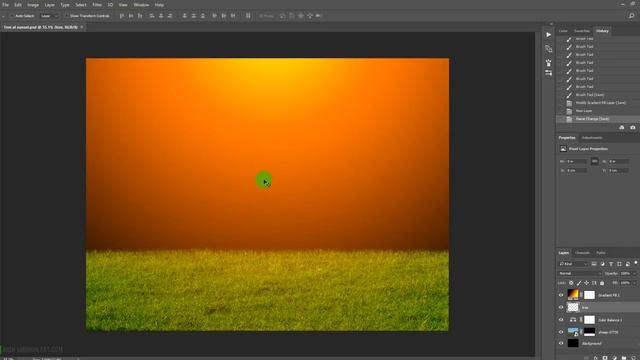Click lock transparent pixels icon
Viewport: 640px width, 360px height.
coord(571,283)
